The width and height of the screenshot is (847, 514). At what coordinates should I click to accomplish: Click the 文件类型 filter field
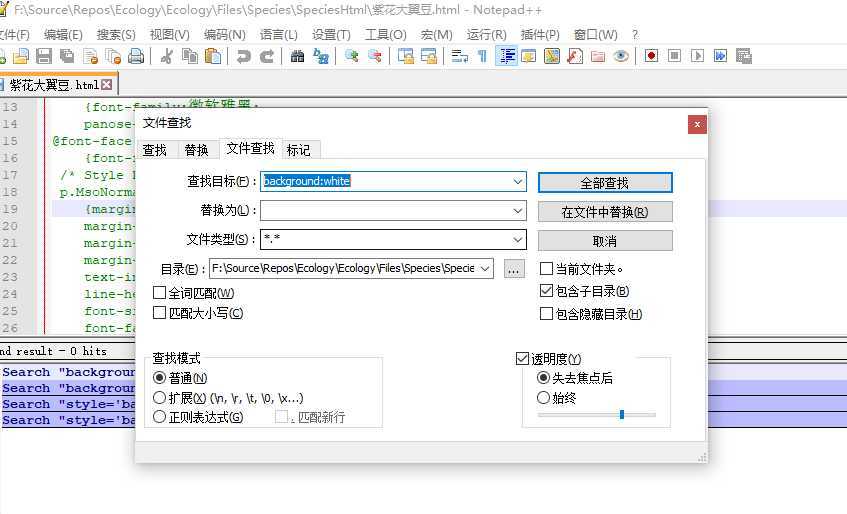(393, 239)
